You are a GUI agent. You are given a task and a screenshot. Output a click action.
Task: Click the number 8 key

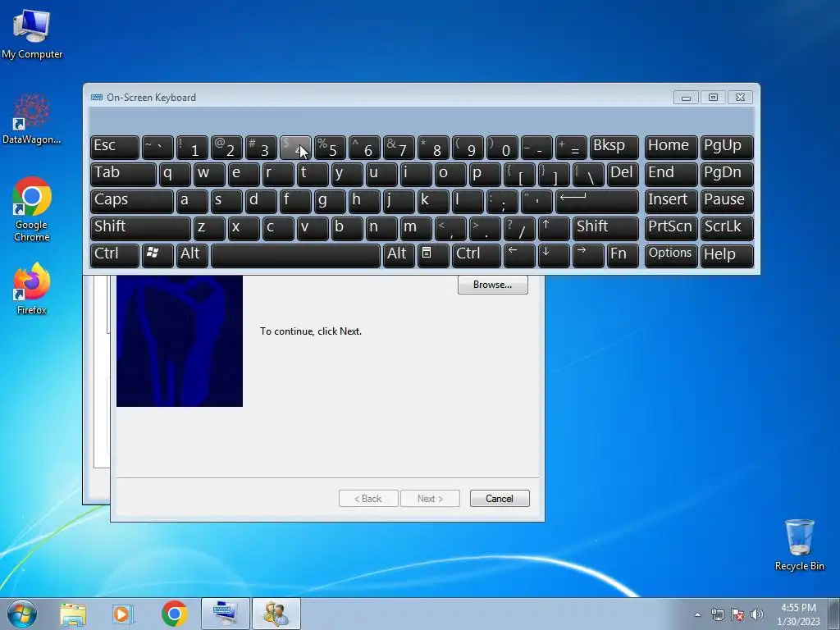click(x=433, y=148)
